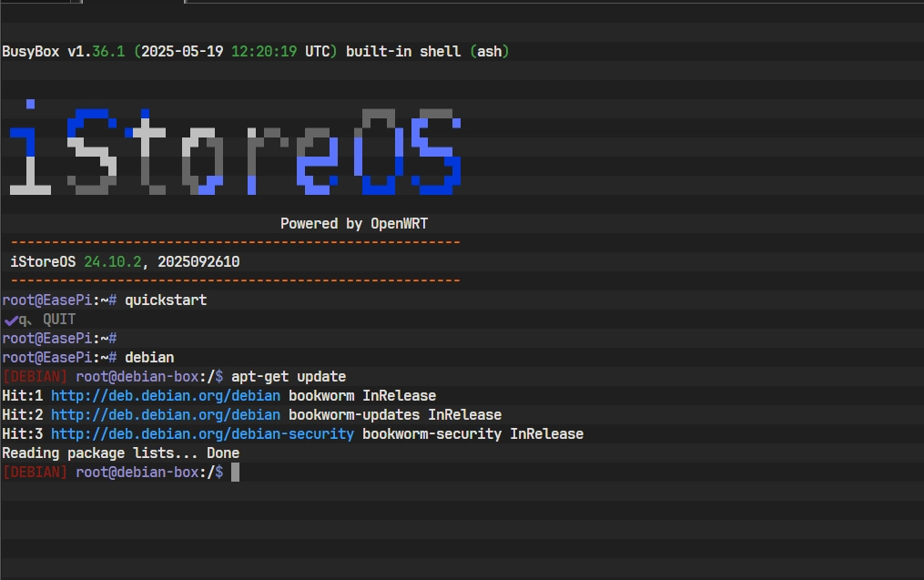Click the blinking cursor block at the prompt

(235, 473)
